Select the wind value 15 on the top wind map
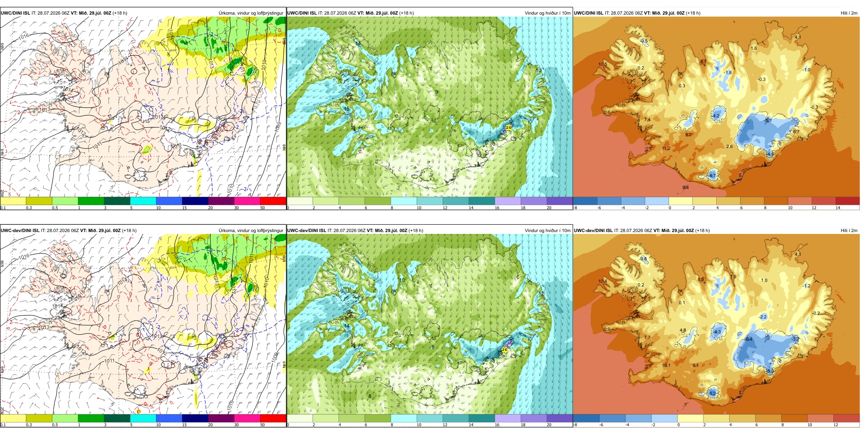 (347, 109)
